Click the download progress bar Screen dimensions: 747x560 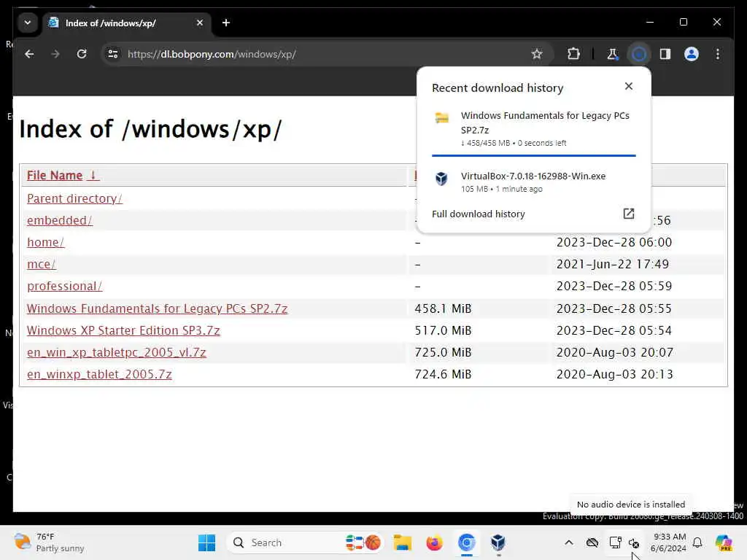coord(533,155)
